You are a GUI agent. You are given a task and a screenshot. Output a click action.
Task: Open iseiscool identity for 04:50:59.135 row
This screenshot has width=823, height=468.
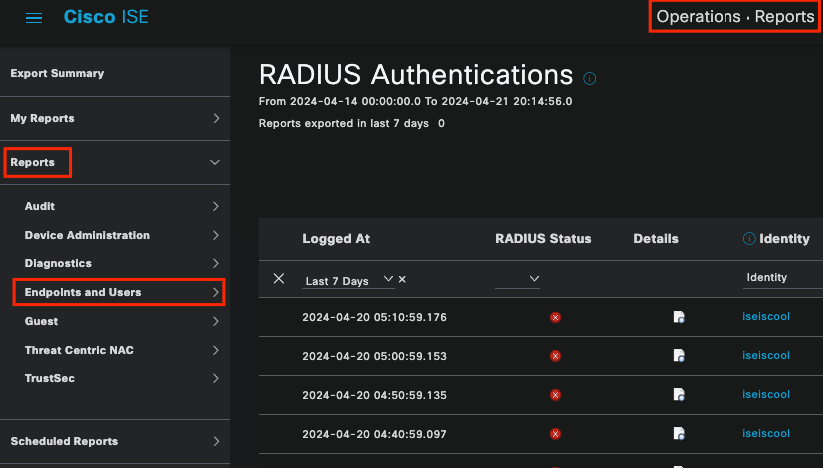click(x=766, y=394)
